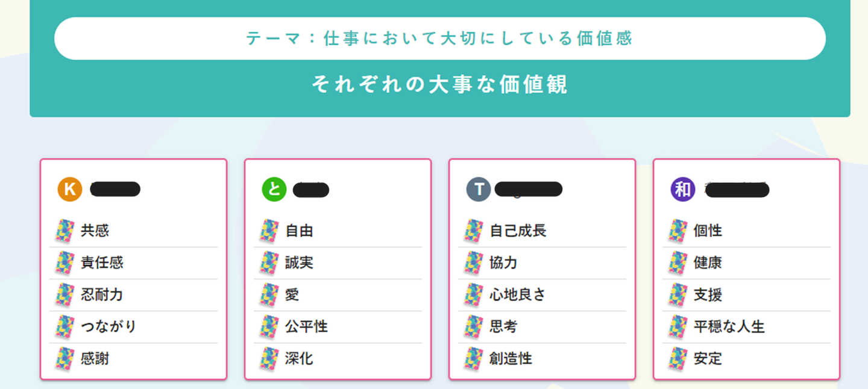Select the card icon beside 自己成長
This screenshot has height=389, width=868.
pyautogui.click(x=474, y=231)
